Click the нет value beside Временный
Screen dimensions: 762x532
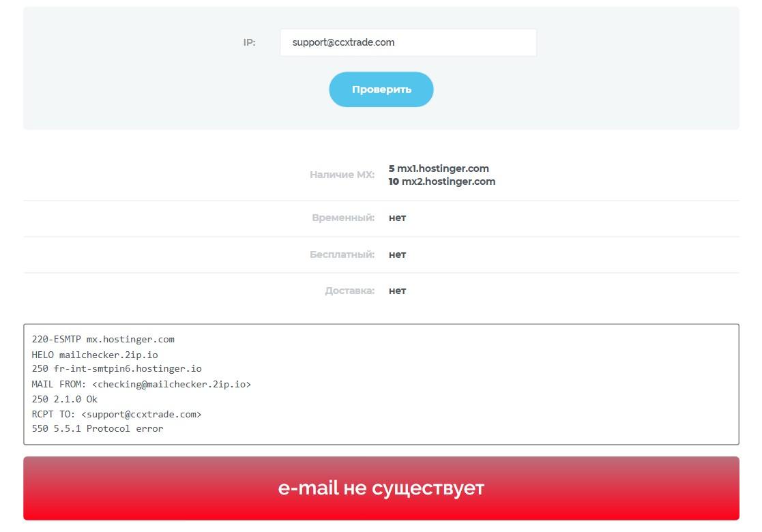click(x=397, y=218)
